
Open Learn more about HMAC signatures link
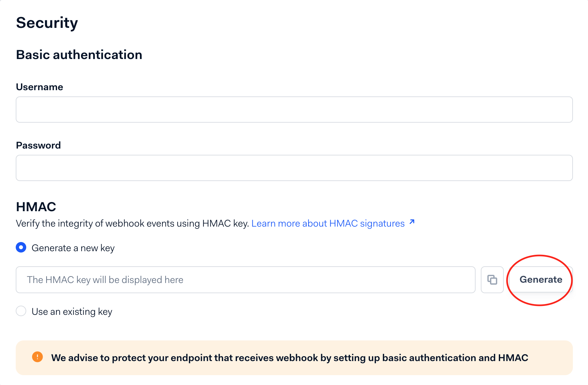328,224
